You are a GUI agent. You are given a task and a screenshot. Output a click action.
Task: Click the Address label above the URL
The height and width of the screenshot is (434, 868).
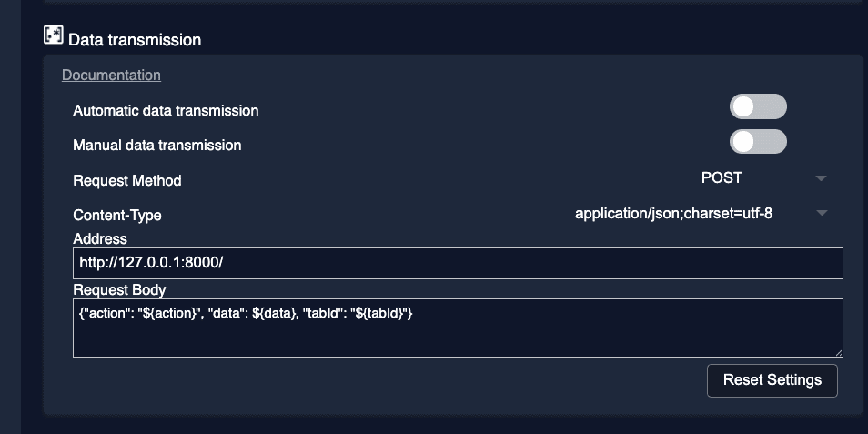(x=100, y=238)
